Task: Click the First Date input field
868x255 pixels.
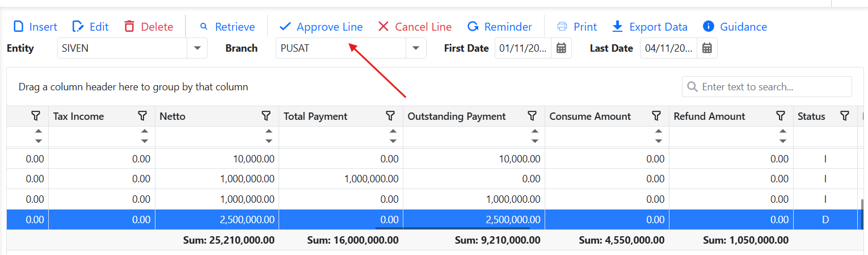Action: click(523, 48)
